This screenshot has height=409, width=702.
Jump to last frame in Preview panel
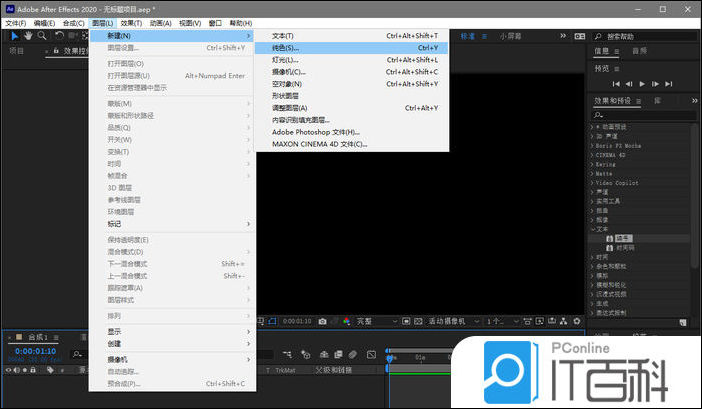coord(669,84)
